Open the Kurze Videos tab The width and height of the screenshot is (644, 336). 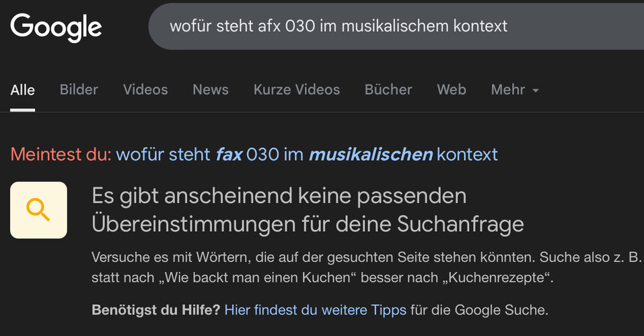297,89
